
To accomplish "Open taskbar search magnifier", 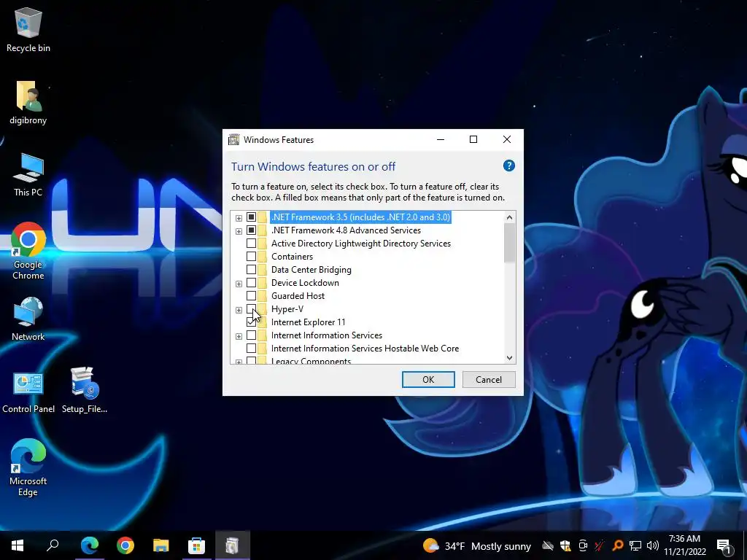I will coord(53,545).
